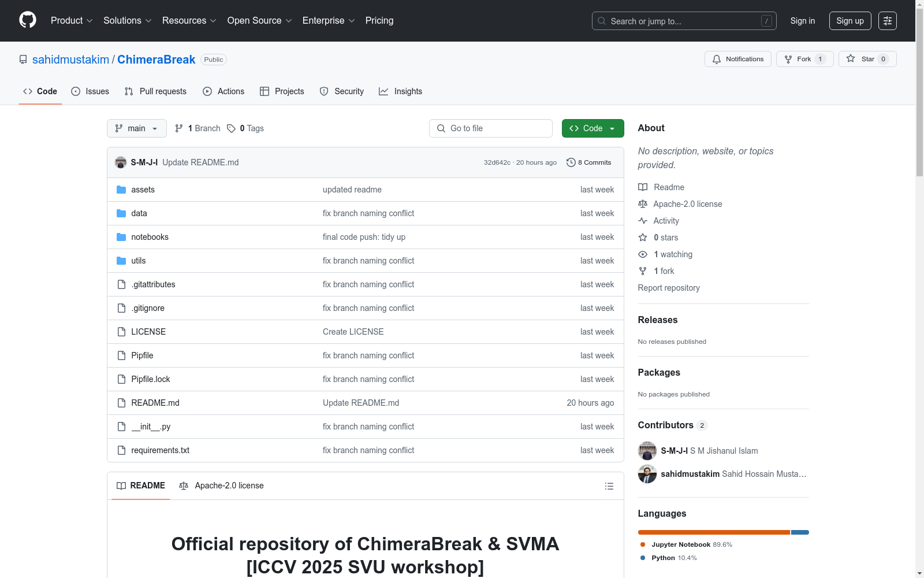Click the utils folder icon

(x=121, y=261)
